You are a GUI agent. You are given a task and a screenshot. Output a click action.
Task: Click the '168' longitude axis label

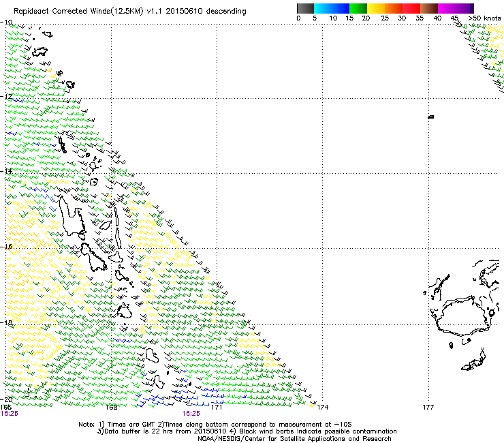click(112, 408)
